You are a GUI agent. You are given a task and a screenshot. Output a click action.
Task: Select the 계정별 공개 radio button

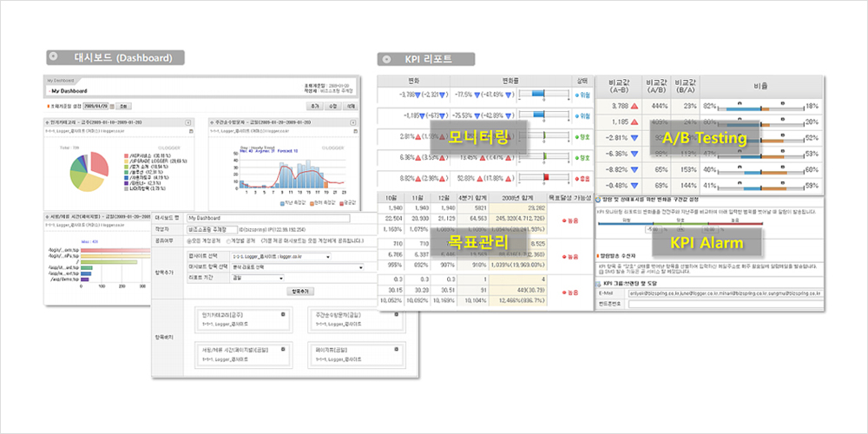tap(227, 240)
